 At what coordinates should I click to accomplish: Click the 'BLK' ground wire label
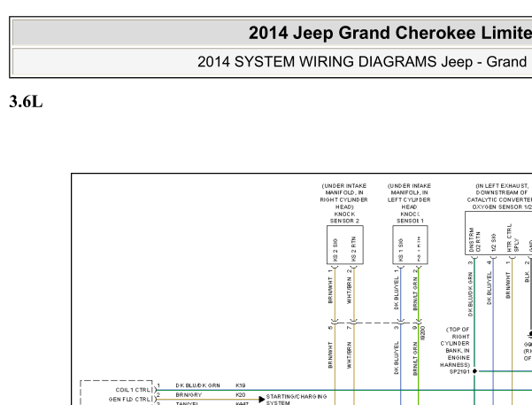tap(527, 276)
